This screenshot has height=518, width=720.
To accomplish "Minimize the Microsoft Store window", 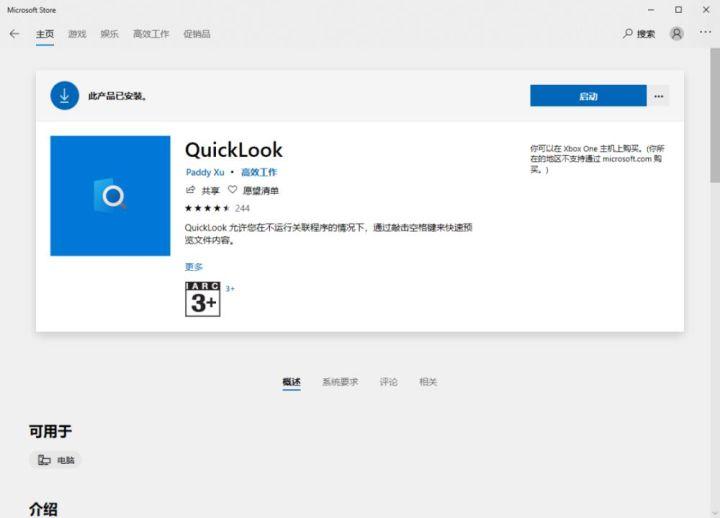I will coord(651,10).
